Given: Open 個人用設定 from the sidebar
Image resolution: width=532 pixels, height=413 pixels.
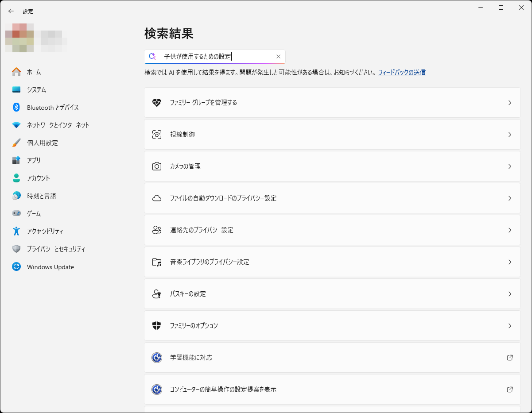Looking at the screenshot, I should click(42, 143).
